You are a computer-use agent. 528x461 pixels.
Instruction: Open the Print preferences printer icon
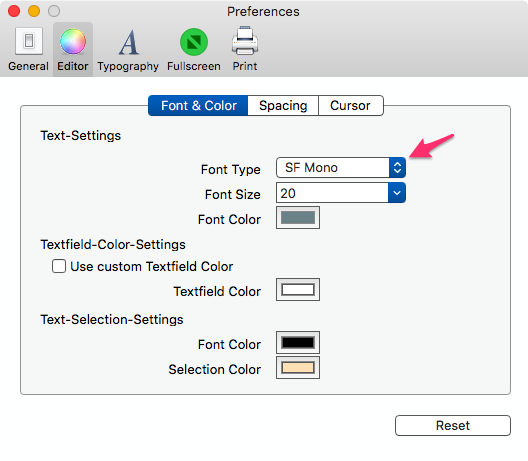tap(245, 41)
